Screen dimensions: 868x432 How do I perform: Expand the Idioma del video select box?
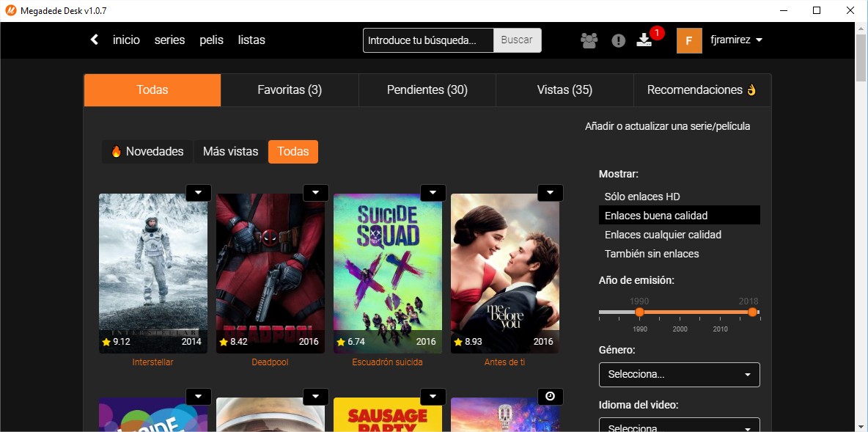click(680, 425)
